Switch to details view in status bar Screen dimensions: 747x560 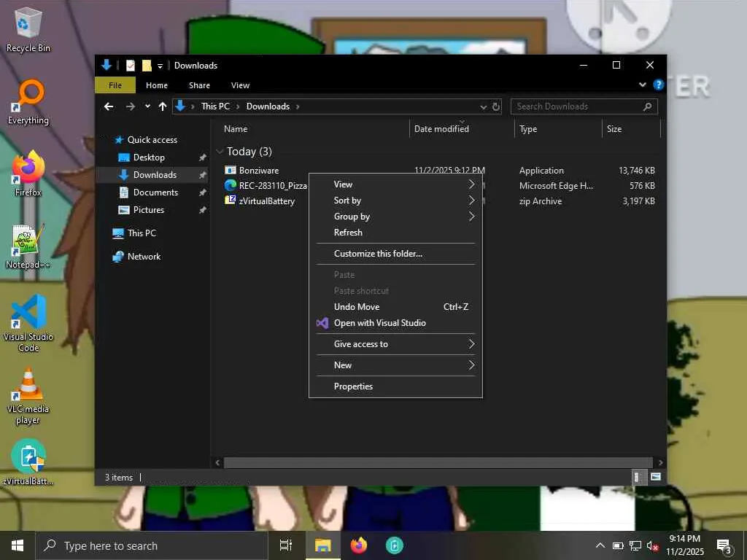(x=638, y=477)
